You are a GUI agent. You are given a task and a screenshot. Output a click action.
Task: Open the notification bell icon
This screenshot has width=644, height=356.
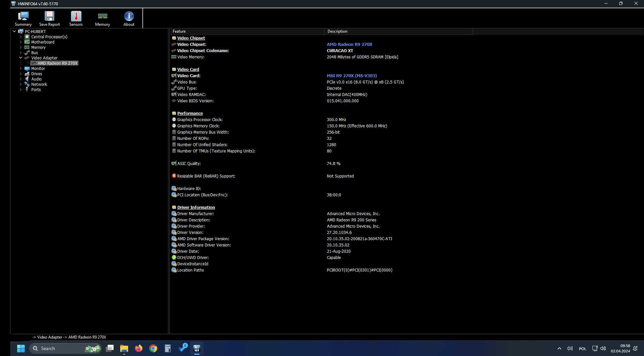635,348
